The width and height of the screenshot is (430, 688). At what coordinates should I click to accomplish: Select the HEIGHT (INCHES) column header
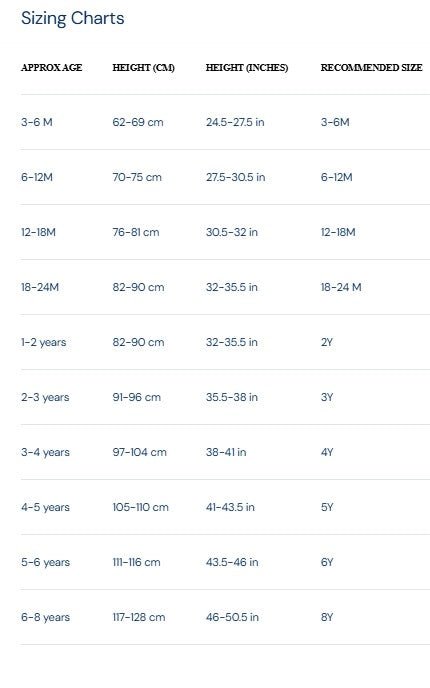click(247, 68)
